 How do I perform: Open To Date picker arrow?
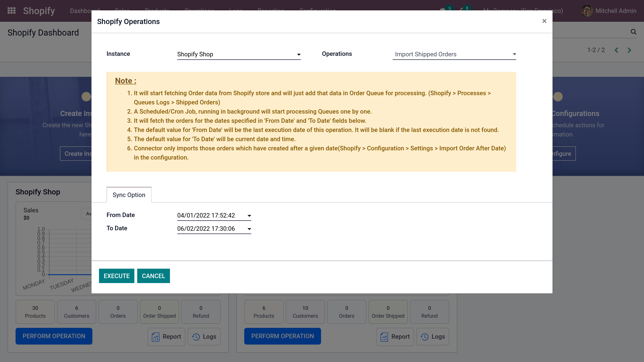point(249,229)
